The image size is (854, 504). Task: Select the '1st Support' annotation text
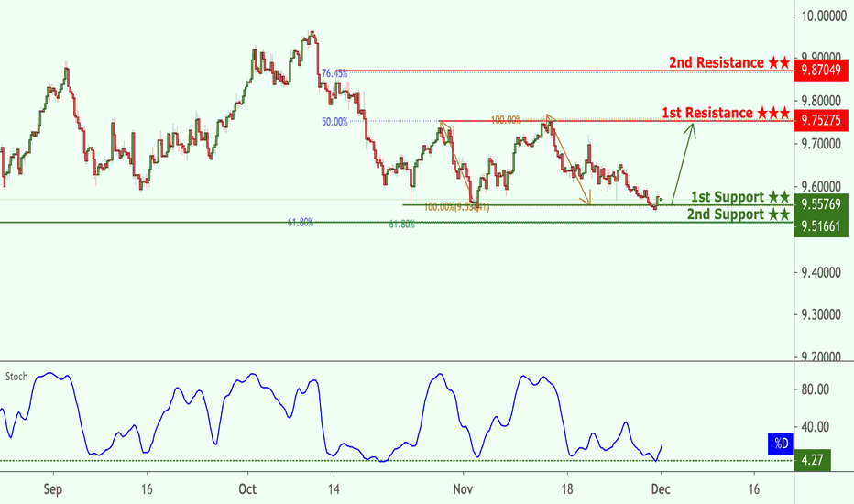click(x=740, y=197)
